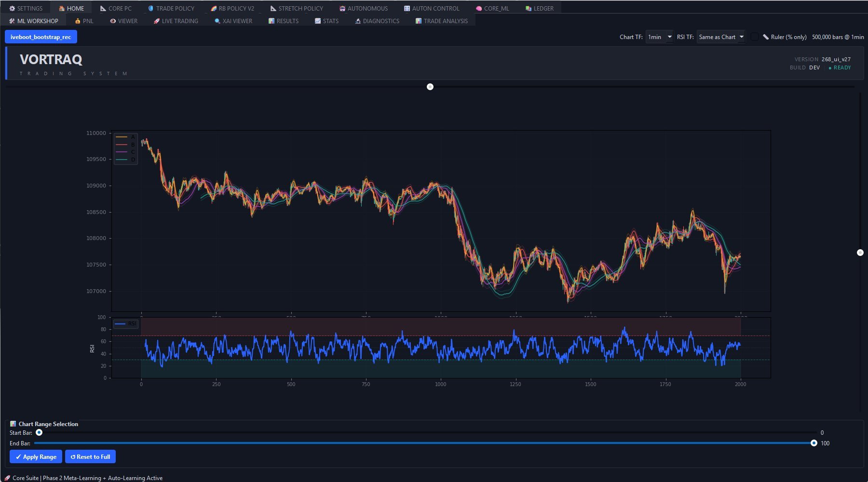Click legend line D in price chart
This screenshot has width=868, height=482.
coord(125,160)
